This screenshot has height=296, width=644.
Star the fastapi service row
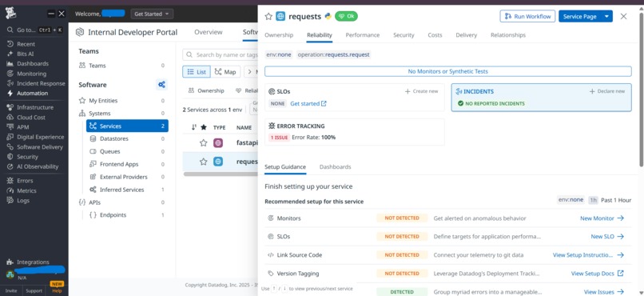point(203,142)
